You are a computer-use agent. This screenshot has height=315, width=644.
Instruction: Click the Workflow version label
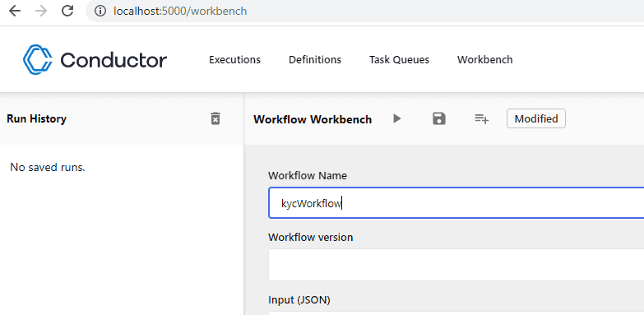[311, 238]
